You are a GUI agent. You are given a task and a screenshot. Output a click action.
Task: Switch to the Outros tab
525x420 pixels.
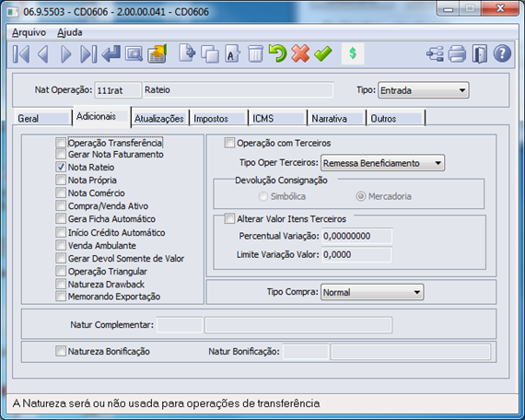(395, 118)
